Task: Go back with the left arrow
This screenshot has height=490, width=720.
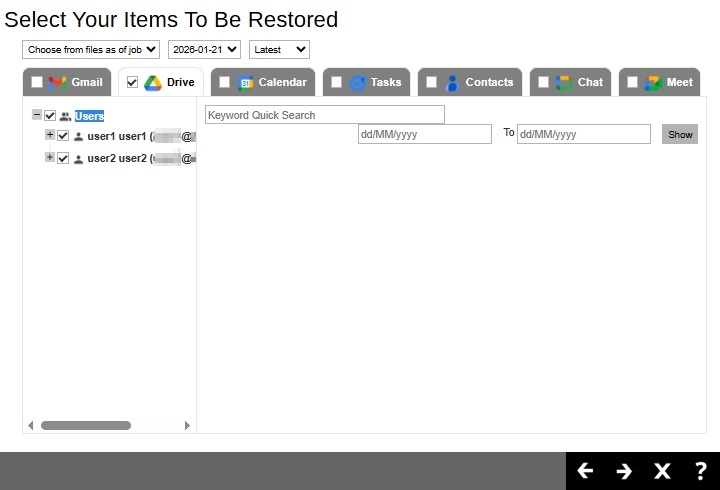Action: 586,471
